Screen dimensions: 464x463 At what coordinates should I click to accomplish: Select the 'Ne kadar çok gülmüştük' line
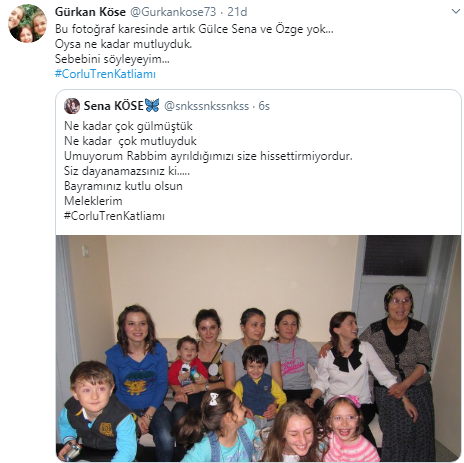[x=128, y=126]
